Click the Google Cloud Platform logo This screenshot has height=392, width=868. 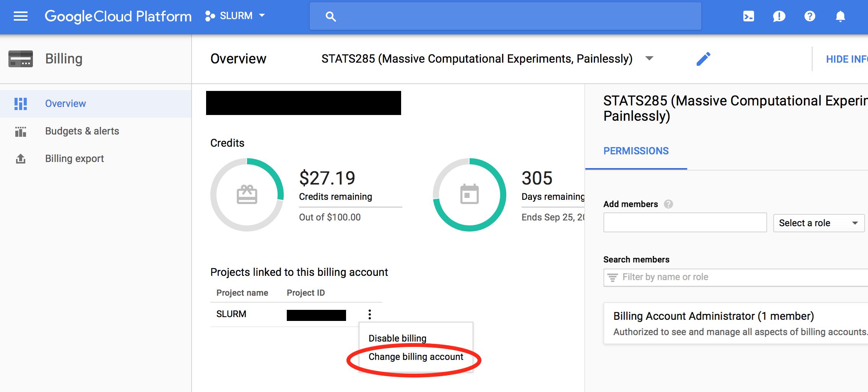[118, 16]
